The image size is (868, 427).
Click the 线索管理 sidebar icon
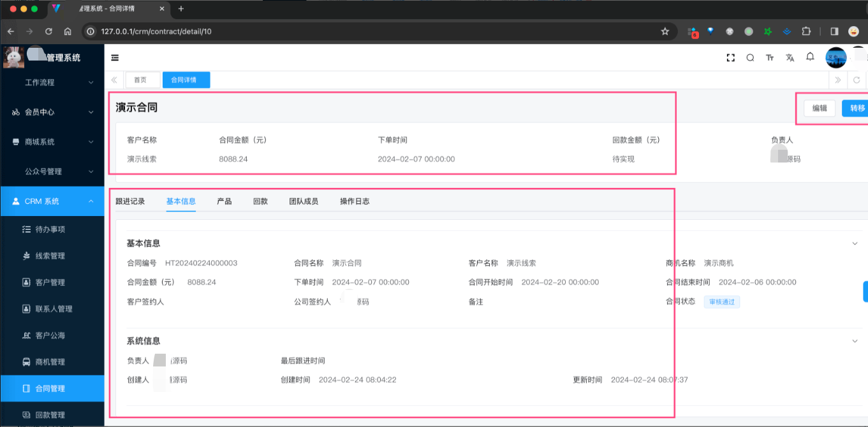click(x=26, y=256)
